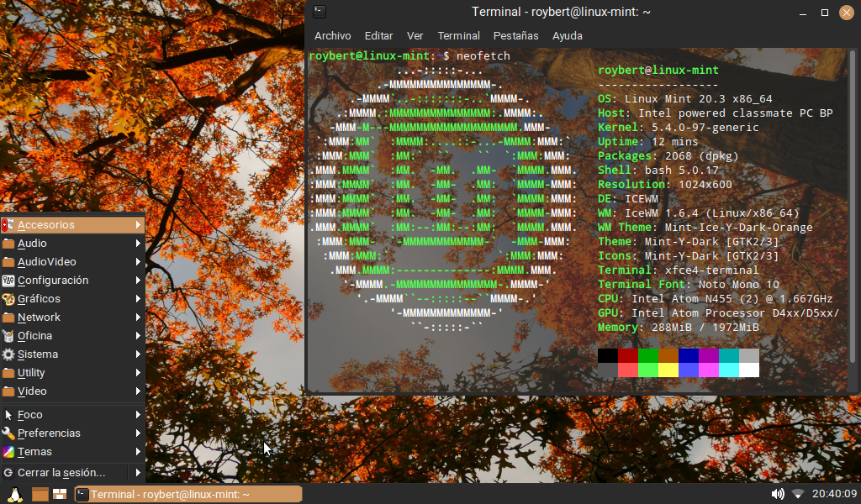The width and height of the screenshot is (861, 504).
Task: Click the Network folder icon
Action: pyautogui.click(x=8, y=318)
